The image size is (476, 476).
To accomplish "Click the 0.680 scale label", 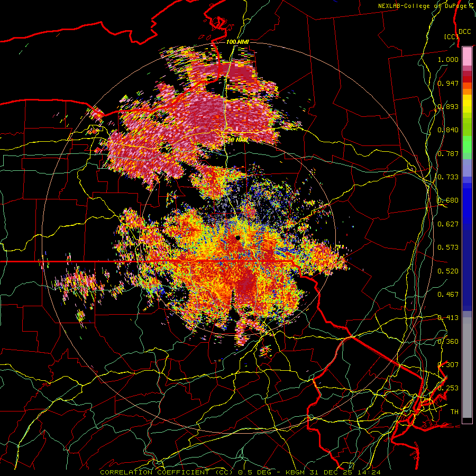I will tap(448, 200).
